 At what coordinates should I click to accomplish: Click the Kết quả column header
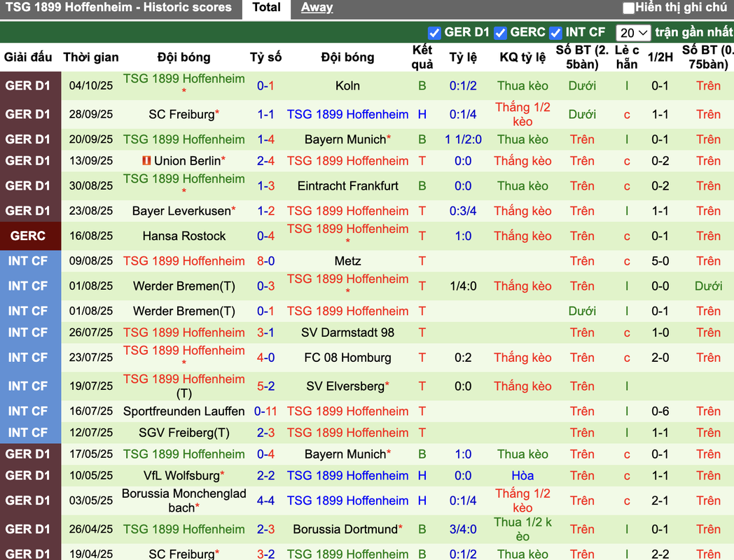tap(422, 57)
